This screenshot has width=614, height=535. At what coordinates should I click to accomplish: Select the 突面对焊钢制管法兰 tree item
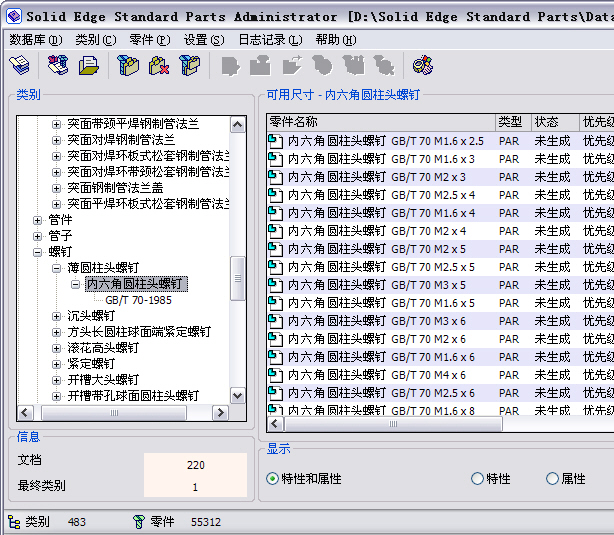(x=121, y=140)
